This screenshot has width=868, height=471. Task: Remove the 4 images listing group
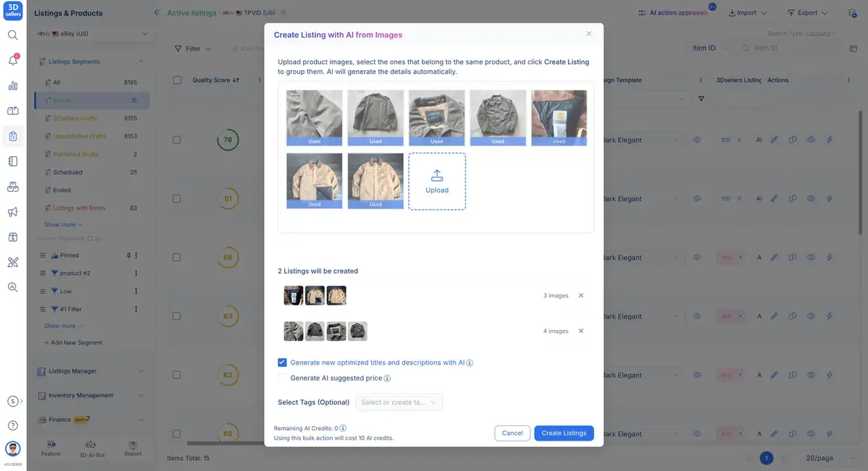point(581,331)
